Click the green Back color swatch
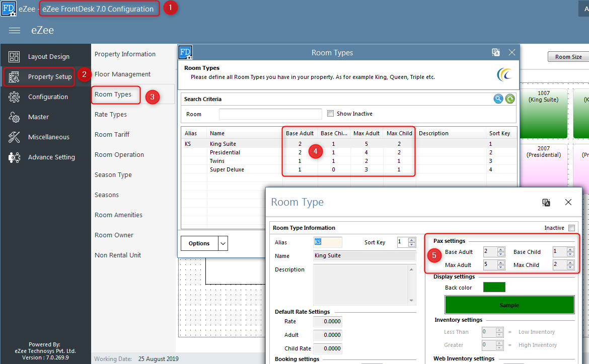589x364 pixels. [494, 288]
